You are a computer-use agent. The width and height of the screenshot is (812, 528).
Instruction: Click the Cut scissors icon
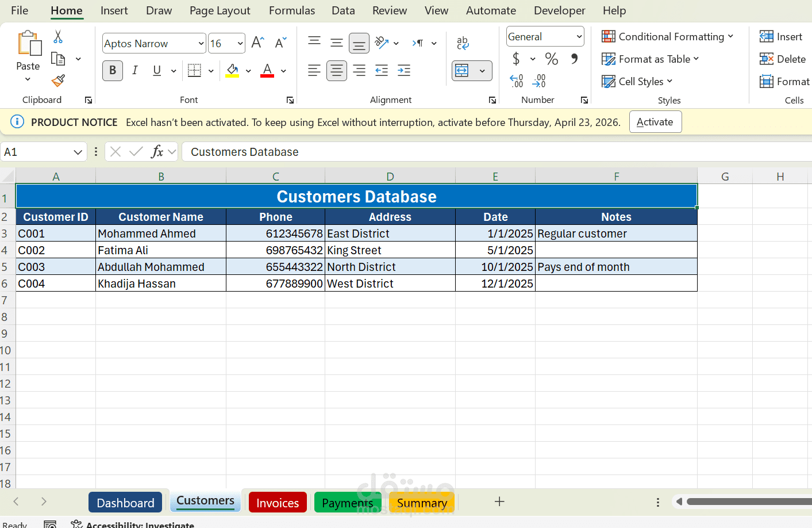[x=58, y=37]
